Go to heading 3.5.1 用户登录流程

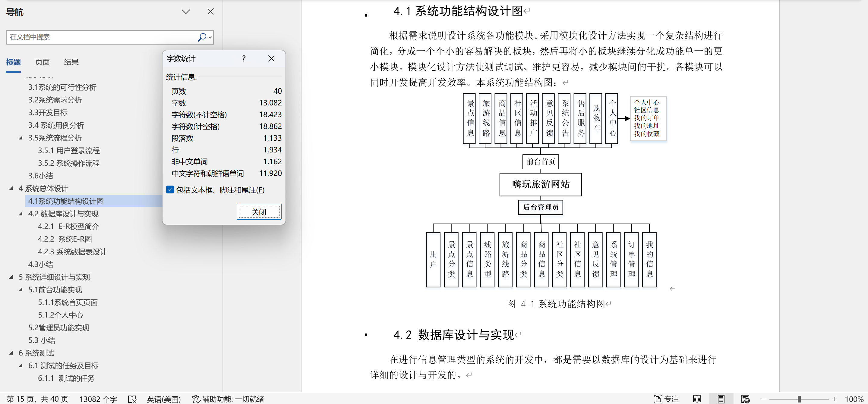point(69,151)
